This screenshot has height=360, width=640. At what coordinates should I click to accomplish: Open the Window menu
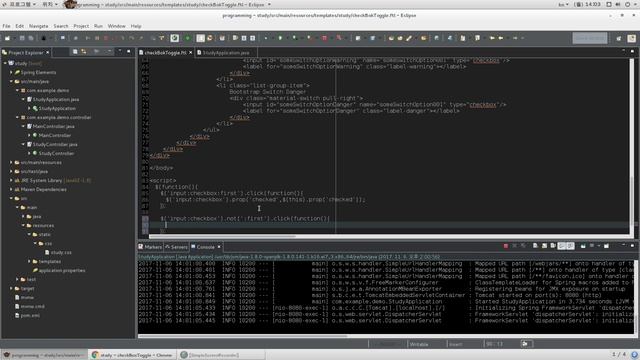(x=116, y=26)
